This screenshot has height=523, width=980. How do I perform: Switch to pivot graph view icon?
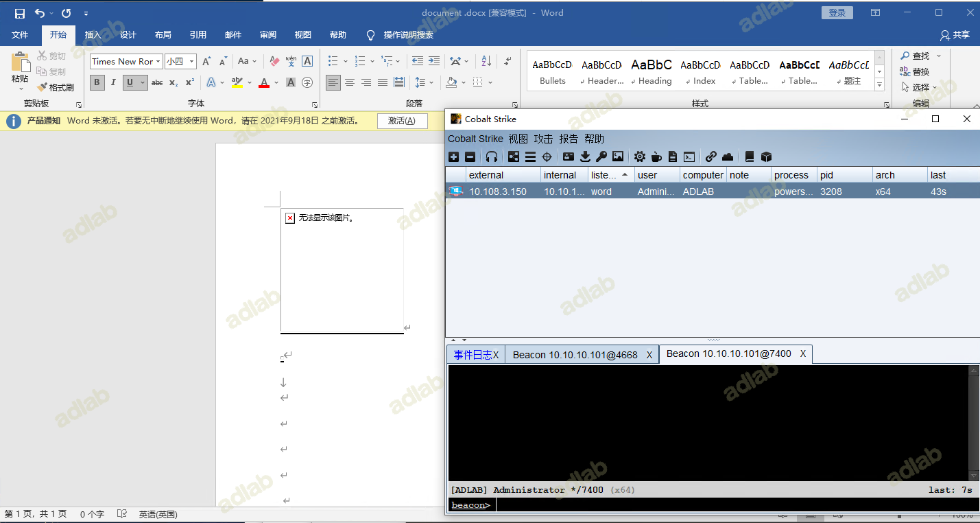click(x=514, y=156)
